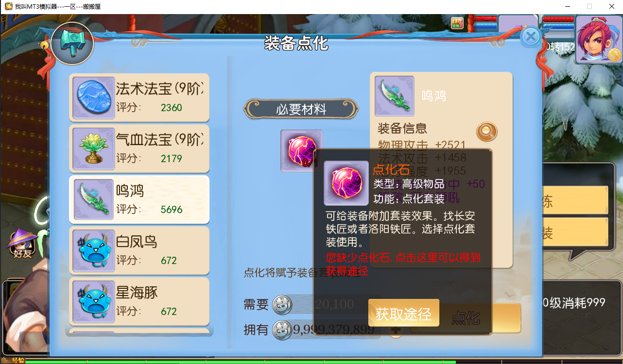This screenshot has width=623, height=364.
Task: Click the 点化石 material slot showing 0/1
Action: pyautogui.click(x=301, y=150)
